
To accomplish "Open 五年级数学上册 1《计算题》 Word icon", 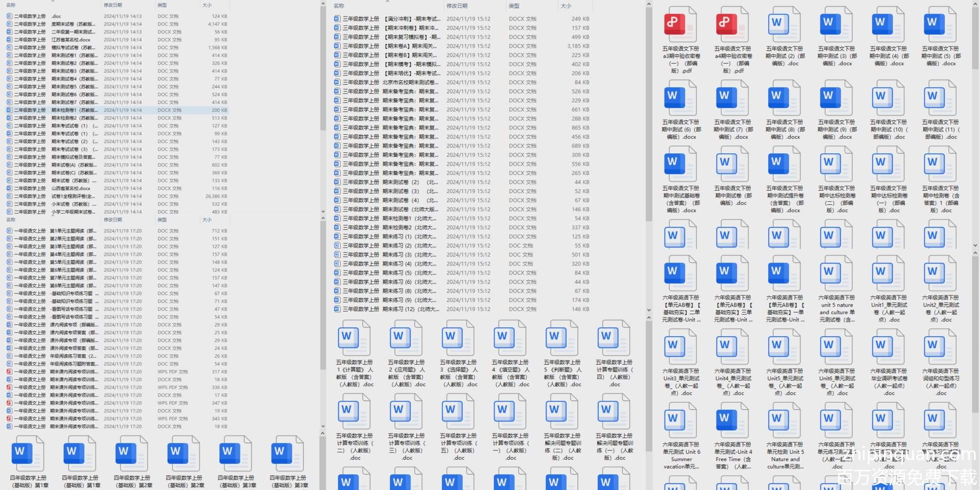I will (x=354, y=338).
